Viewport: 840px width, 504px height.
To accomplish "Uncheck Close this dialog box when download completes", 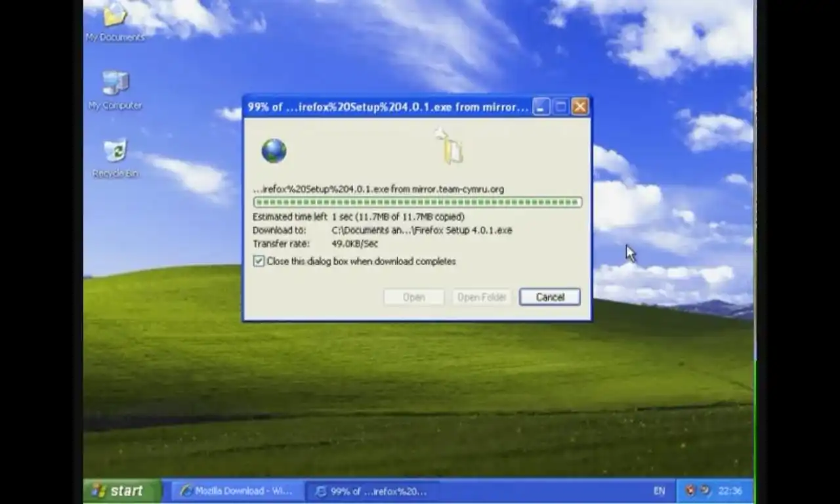I will click(259, 261).
